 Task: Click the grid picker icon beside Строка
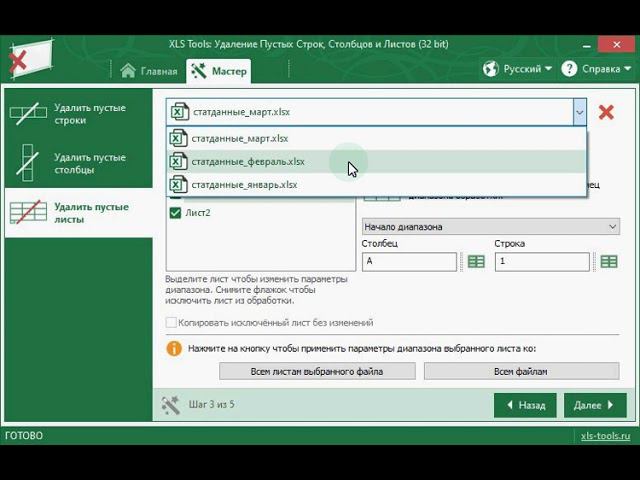[x=609, y=262]
